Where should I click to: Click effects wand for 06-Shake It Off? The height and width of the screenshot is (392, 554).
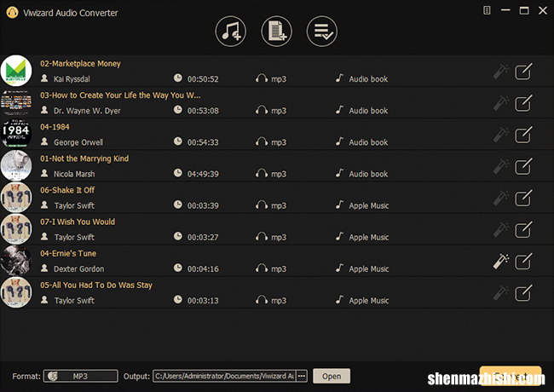pyautogui.click(x=501, y=199)
